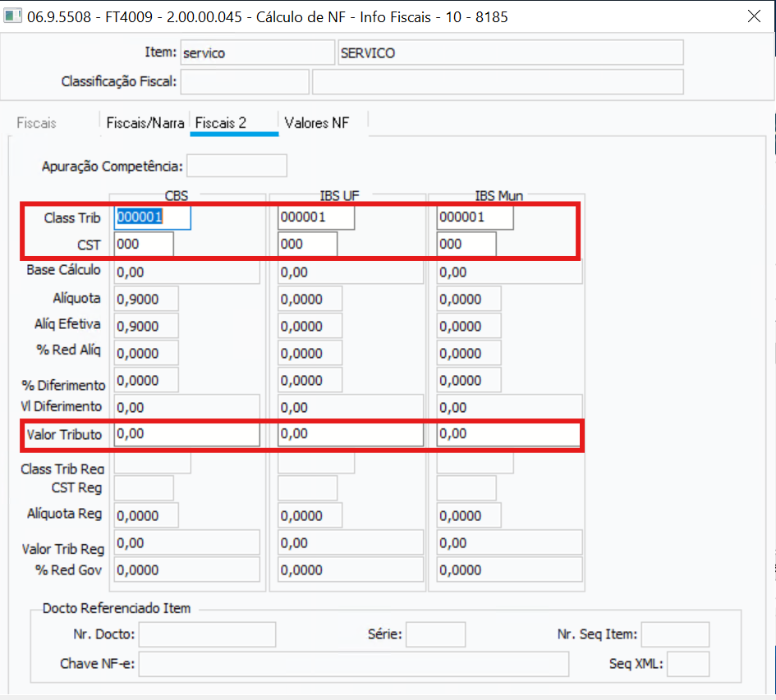Click the Nr. Seq Item field
Viewport: 776px width, 700px height.
tap(675, 634)
